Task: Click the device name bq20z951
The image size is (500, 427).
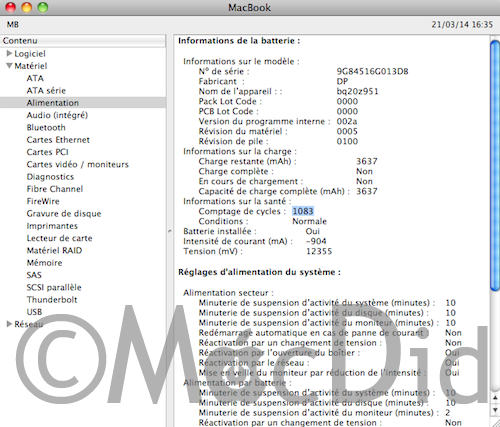Action: click(x=357, y=91)
